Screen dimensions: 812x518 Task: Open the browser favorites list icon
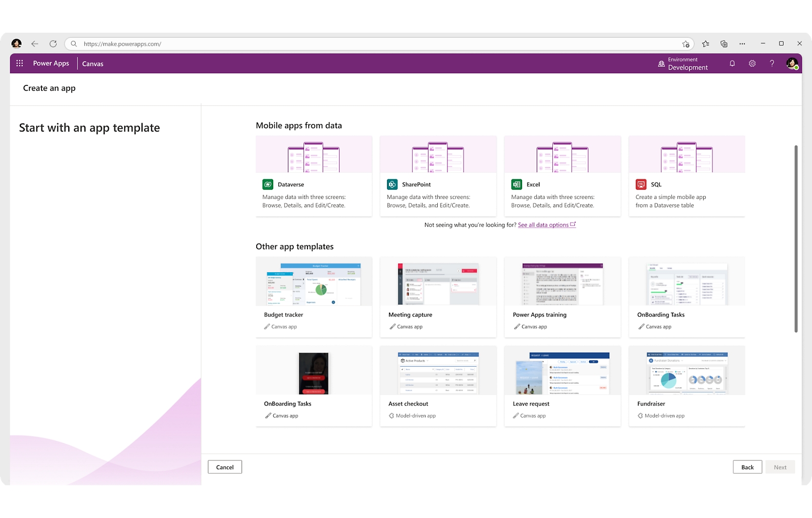(706, 44)
